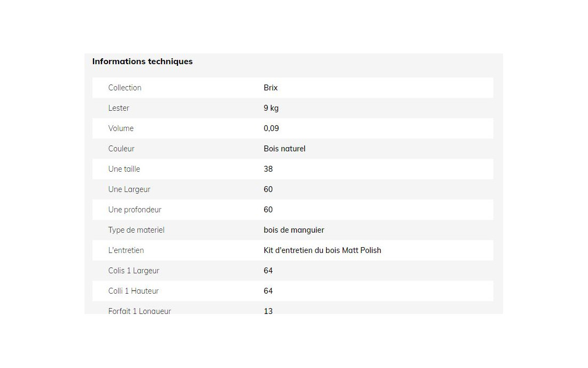Screen dimensions: 588x368
Task: Click the Bois naturel color value
Action: pos(284,149)
